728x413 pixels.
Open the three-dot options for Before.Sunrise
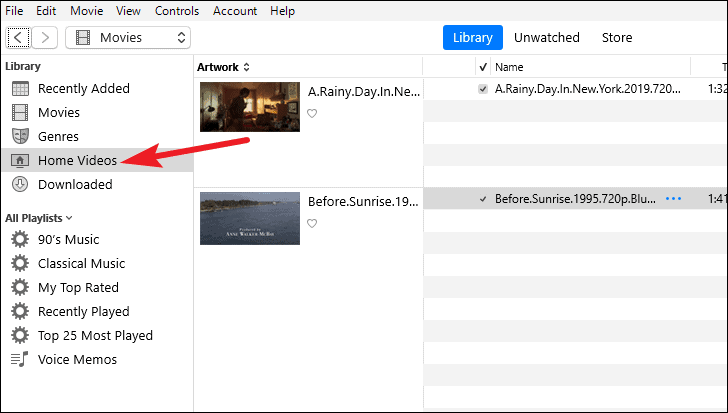[x=673, y=199]
